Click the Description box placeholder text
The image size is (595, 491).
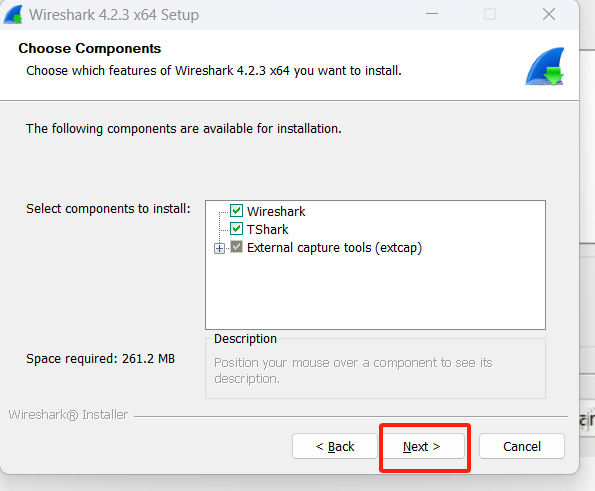(353, 370)
